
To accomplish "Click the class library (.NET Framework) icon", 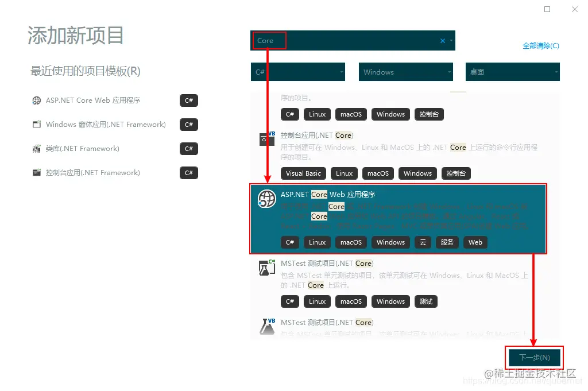I will [36, 149].
